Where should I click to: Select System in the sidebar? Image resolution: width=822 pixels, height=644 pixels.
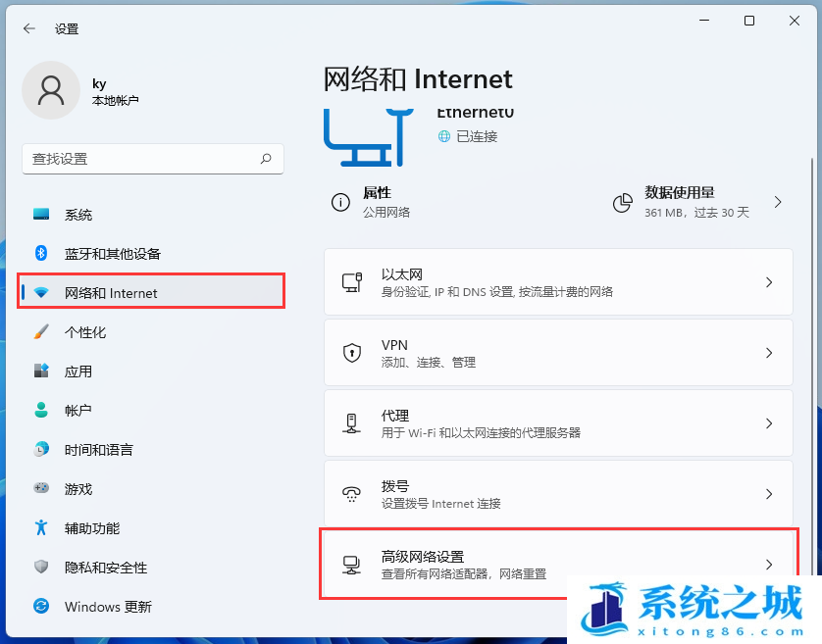78,215
